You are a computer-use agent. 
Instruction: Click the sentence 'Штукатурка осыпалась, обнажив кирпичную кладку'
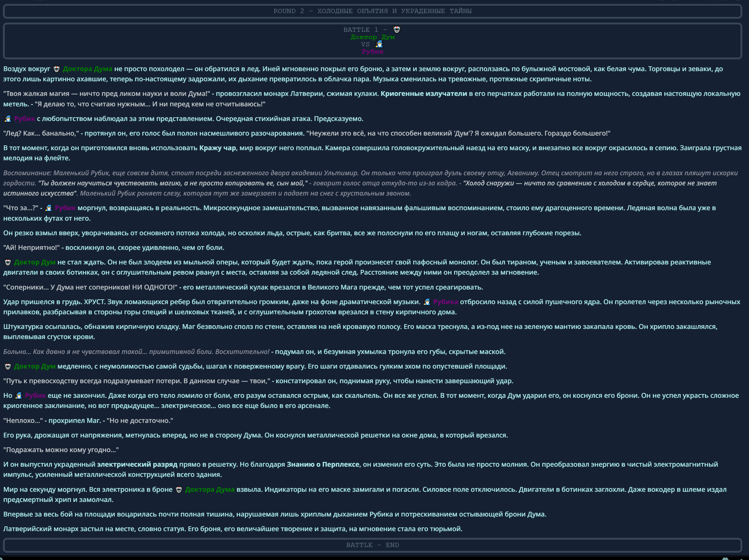pos(92,327)
